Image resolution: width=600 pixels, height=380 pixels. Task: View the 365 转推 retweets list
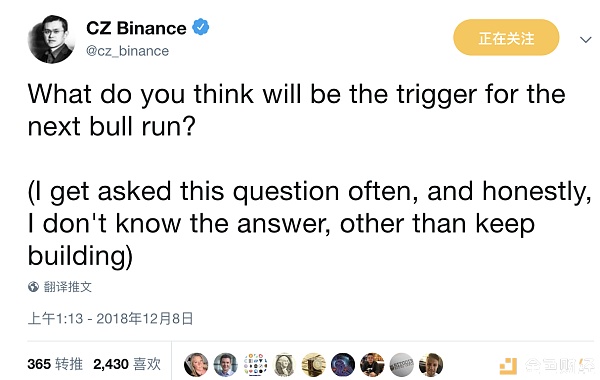[55, 364]
